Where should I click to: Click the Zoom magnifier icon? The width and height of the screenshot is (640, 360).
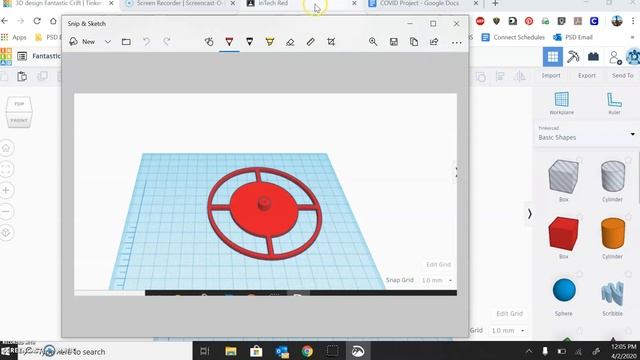tap(373, 42)
